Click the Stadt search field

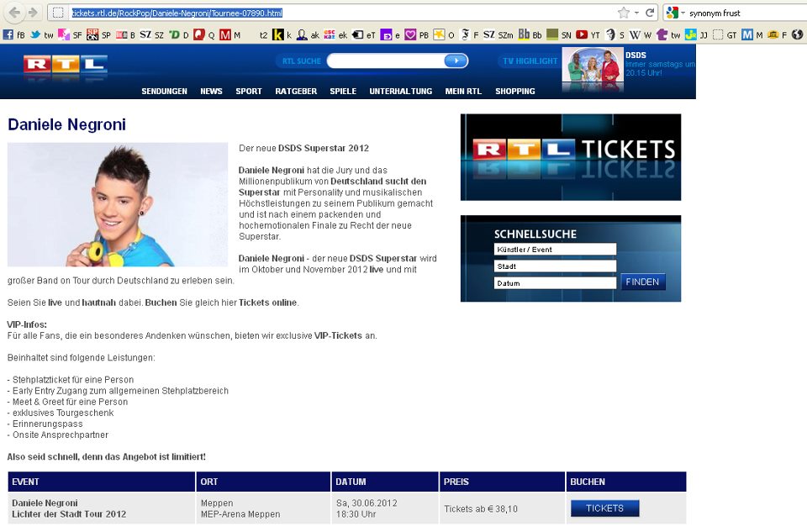click(555, 266)
